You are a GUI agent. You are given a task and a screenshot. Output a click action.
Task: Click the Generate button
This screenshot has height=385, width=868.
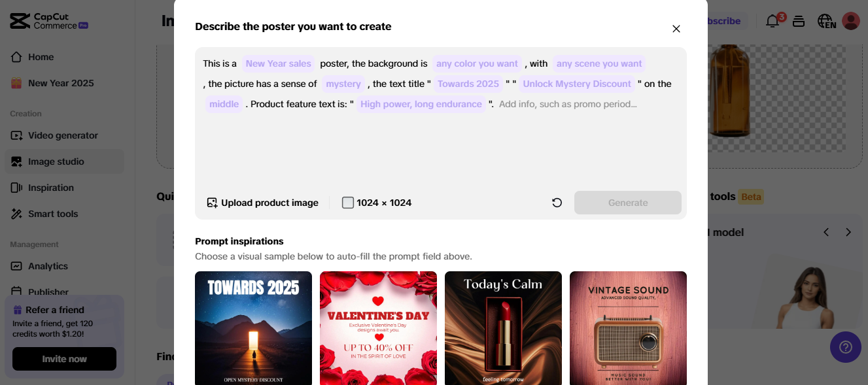[628, 203]
